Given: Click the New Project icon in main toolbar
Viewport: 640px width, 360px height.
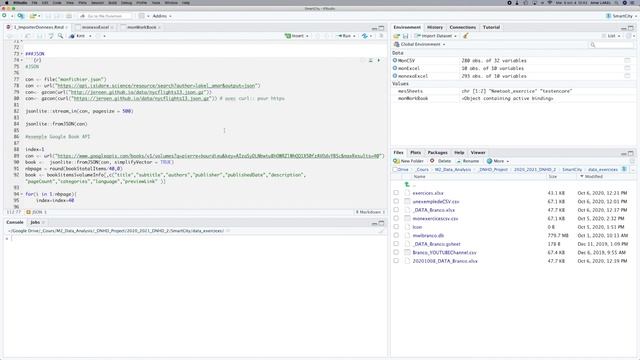Looking at the screenshot, I should tap(20, 16).
